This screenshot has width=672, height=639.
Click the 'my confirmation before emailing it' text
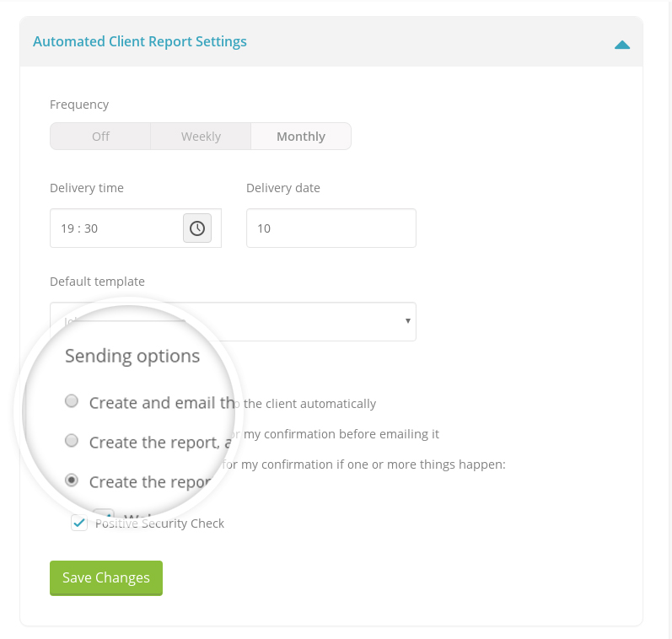(341, 434)
